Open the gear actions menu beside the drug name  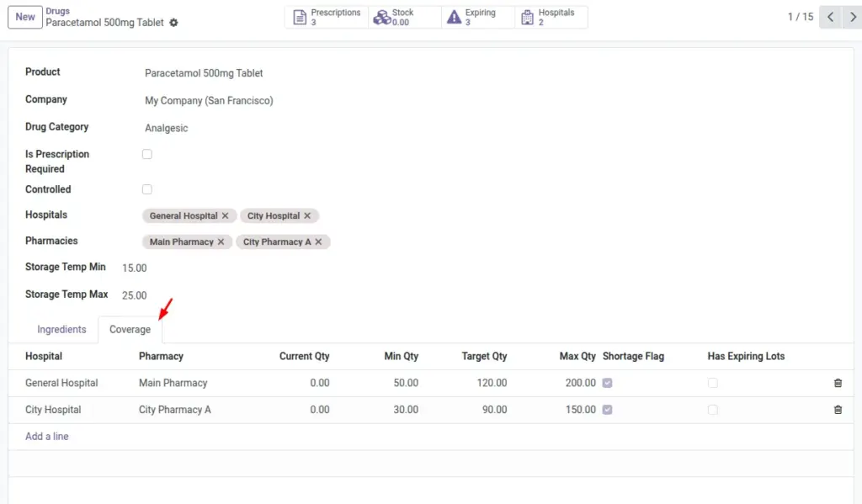pos(173,23)
